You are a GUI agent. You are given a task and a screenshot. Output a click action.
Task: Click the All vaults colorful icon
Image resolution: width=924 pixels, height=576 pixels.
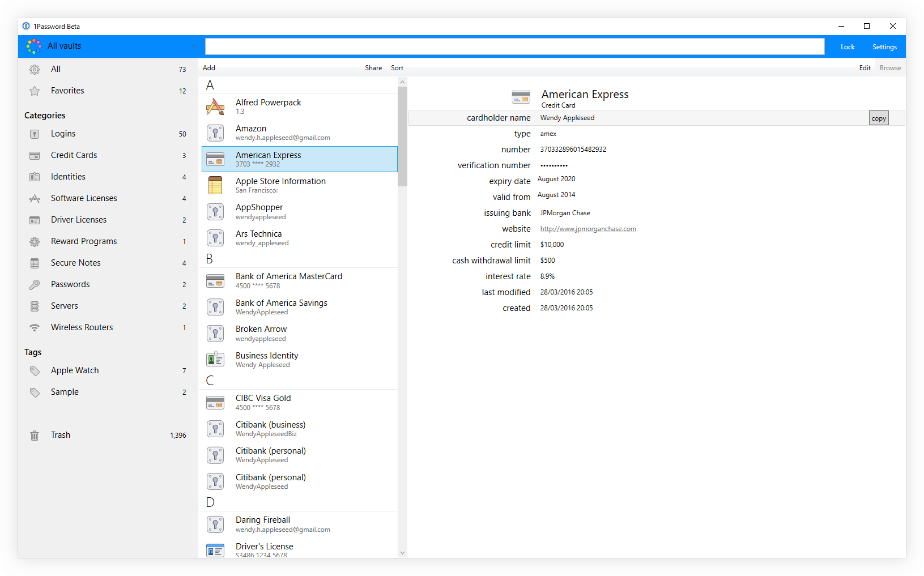(34, 46)
